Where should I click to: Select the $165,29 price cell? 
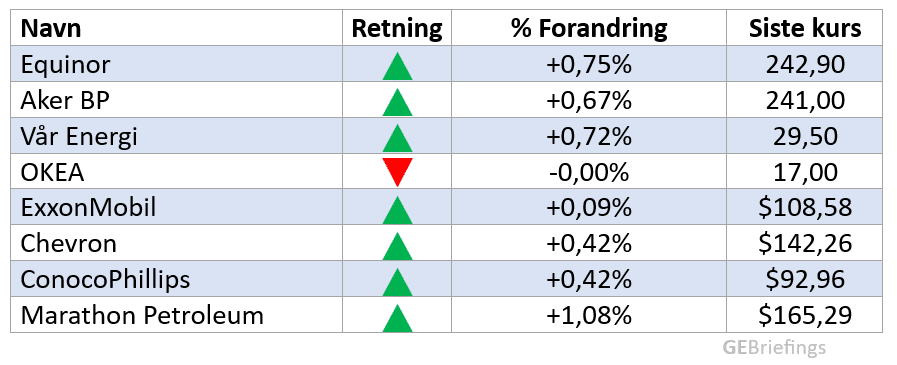pos(804,315)
